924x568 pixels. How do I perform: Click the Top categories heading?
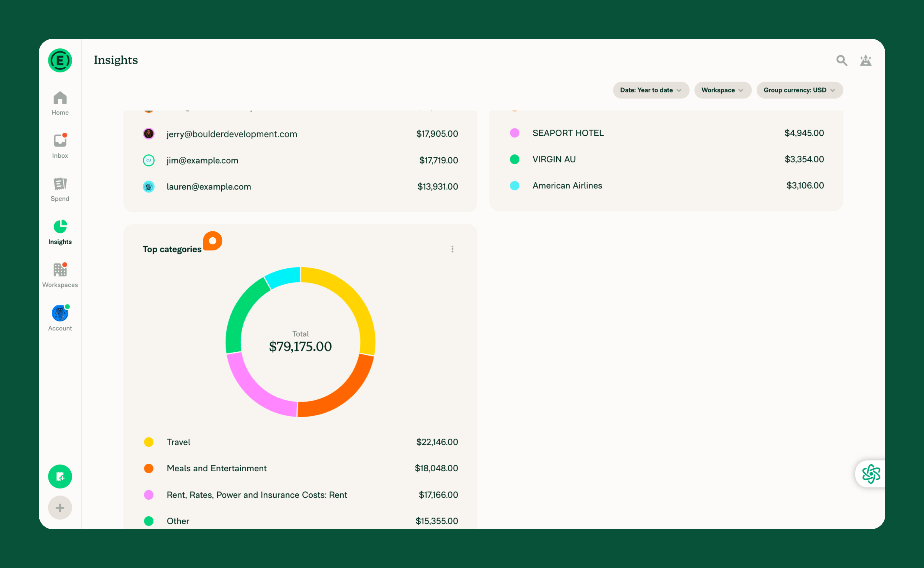(172, 249)
